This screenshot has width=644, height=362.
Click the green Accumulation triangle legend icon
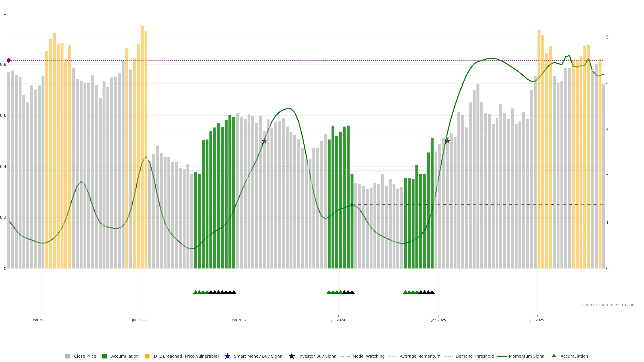(x=554, y=356)
